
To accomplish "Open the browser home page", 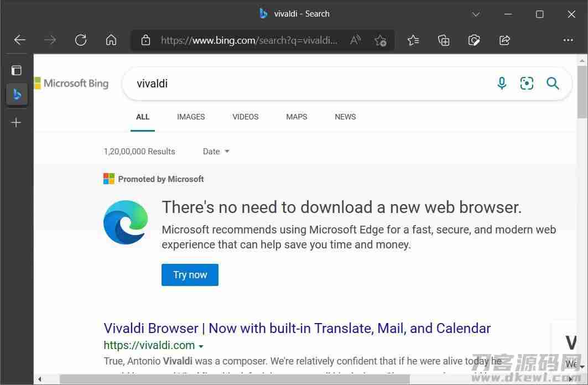I will (x=111, y=40).
